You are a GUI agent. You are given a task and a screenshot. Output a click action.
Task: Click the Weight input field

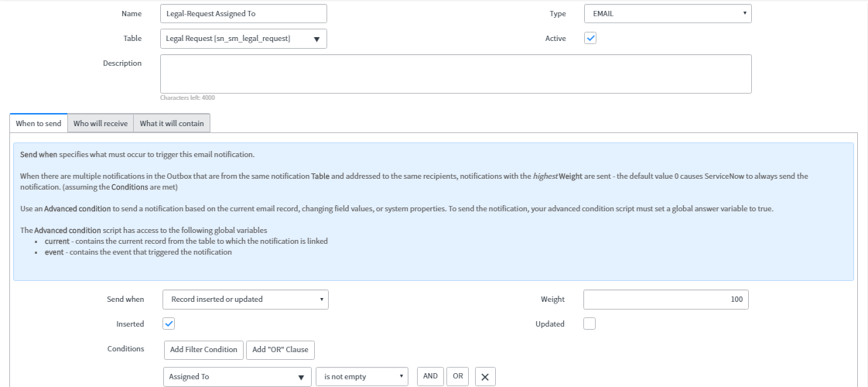tap(665, 300)
